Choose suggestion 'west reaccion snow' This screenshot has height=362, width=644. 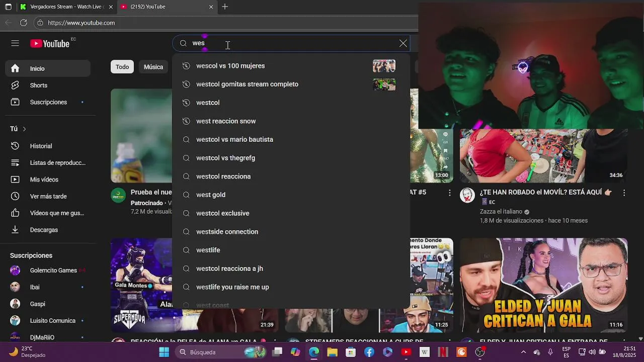(291, 121)
